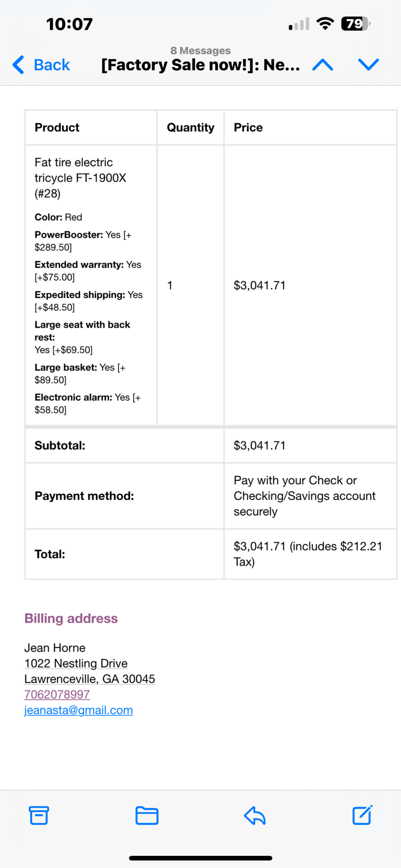The image size is (401, 868).
Task: Go to previous message with up arrow
Action: 322,65
